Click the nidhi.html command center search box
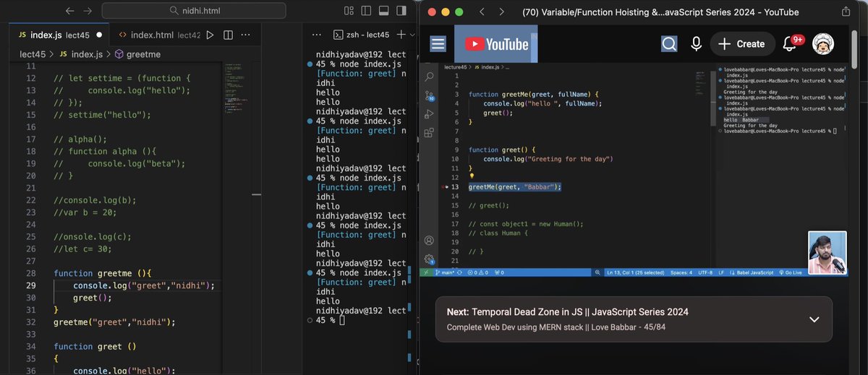The width and height of the screenshot is (868, 375). [193, 11]
